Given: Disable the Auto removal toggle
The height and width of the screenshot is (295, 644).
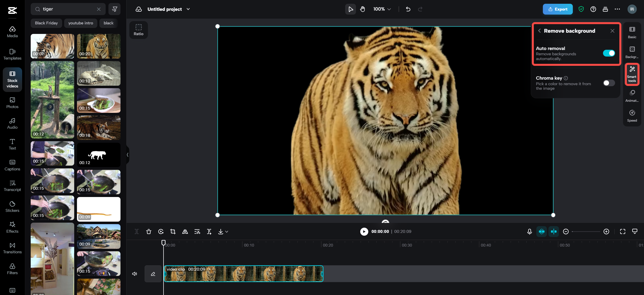Looking at the screenshot, I should (x=609, y=53).
